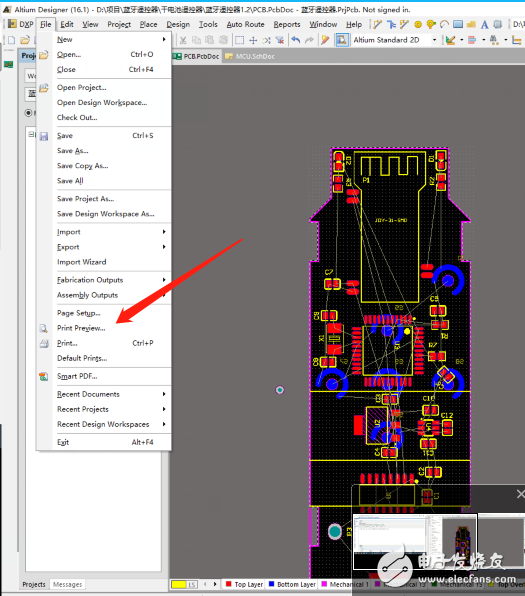Expand Recent Design Workspaces submenu

tap(164, 424)
